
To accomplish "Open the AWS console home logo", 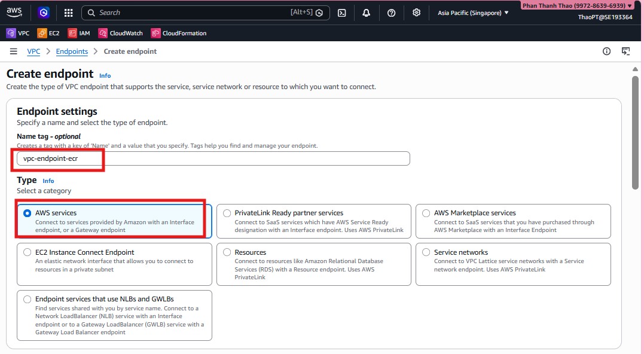I will (14, 12).
